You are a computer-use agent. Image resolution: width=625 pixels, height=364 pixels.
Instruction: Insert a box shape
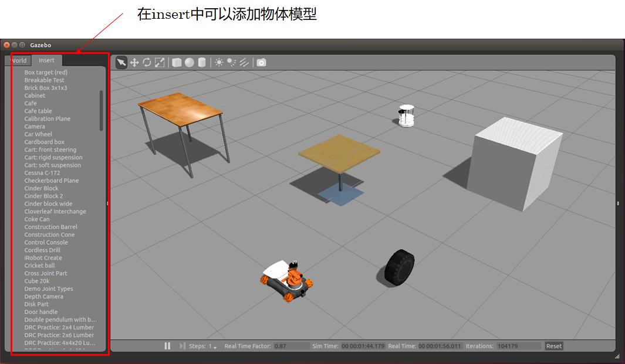pos(176,62)
